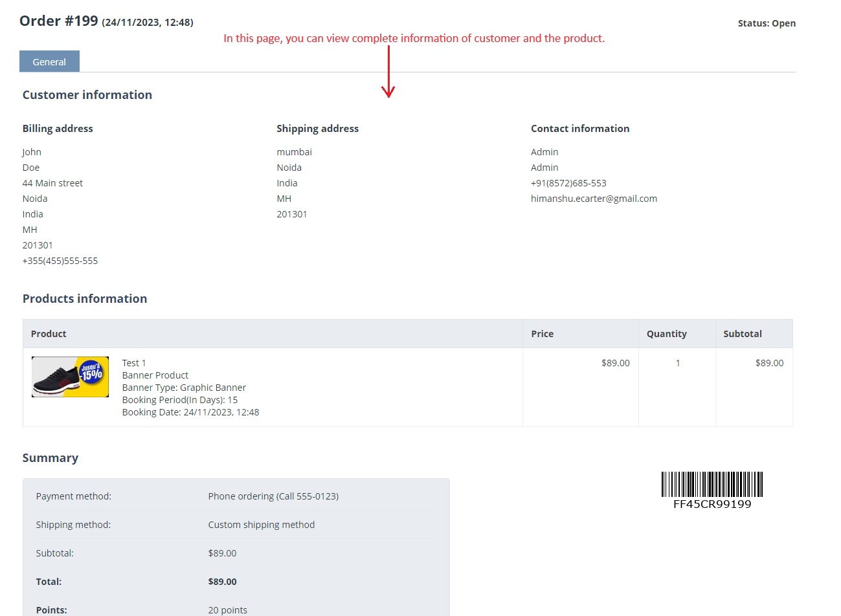Click the bold $89.00 Total value

pos(223,582)
